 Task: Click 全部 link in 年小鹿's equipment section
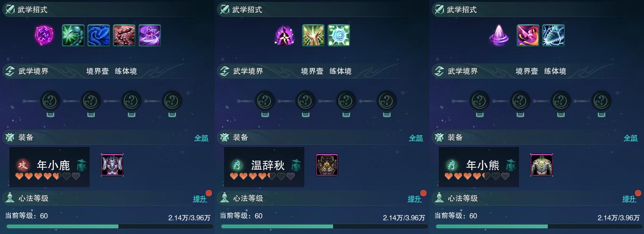tap(201, 138)
